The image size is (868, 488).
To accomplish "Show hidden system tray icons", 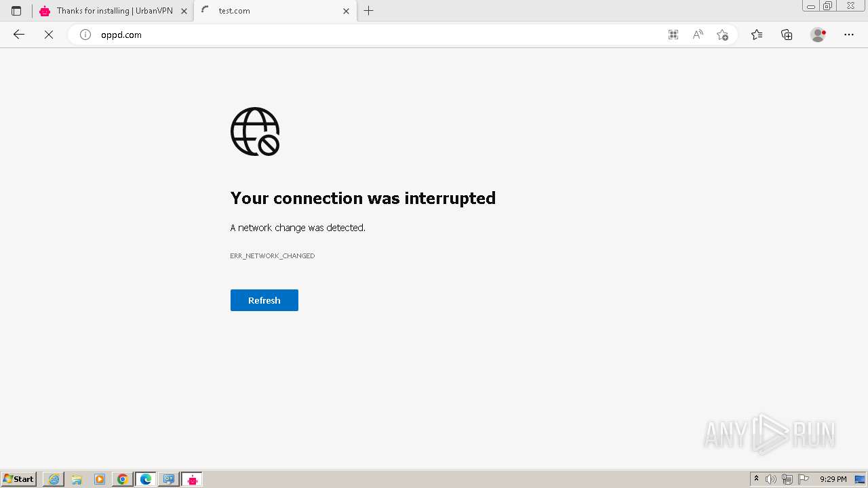I will [757, 479].
